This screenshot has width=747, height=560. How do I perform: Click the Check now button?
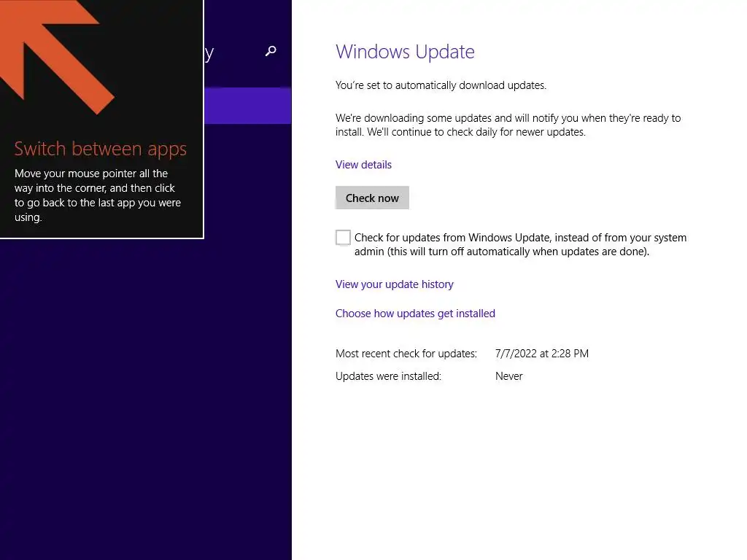coord(372,198)
